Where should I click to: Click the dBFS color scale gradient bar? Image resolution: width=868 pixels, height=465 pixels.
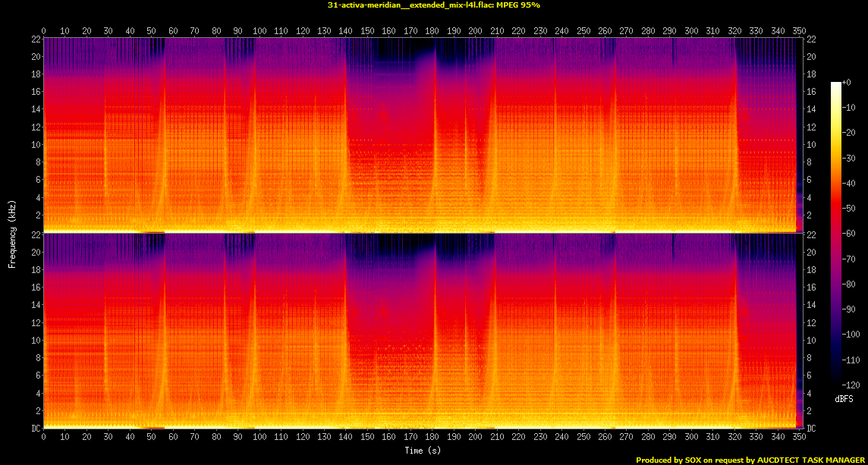(x=835, y=233)
